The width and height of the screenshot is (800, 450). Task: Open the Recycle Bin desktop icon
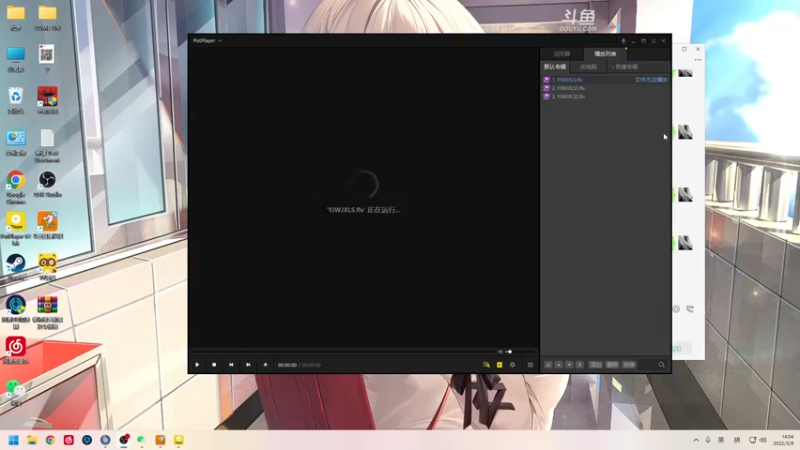point(16,101)
